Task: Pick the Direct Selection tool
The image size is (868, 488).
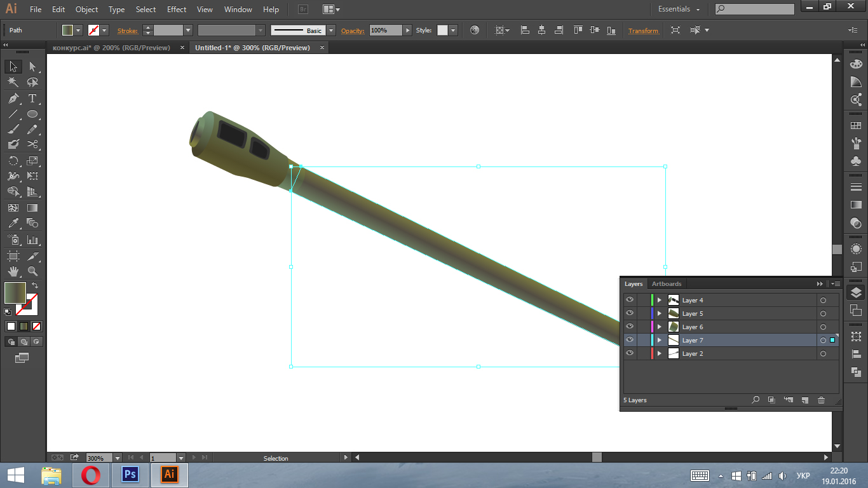Action: pyautogui.click(x=32, y=67)
